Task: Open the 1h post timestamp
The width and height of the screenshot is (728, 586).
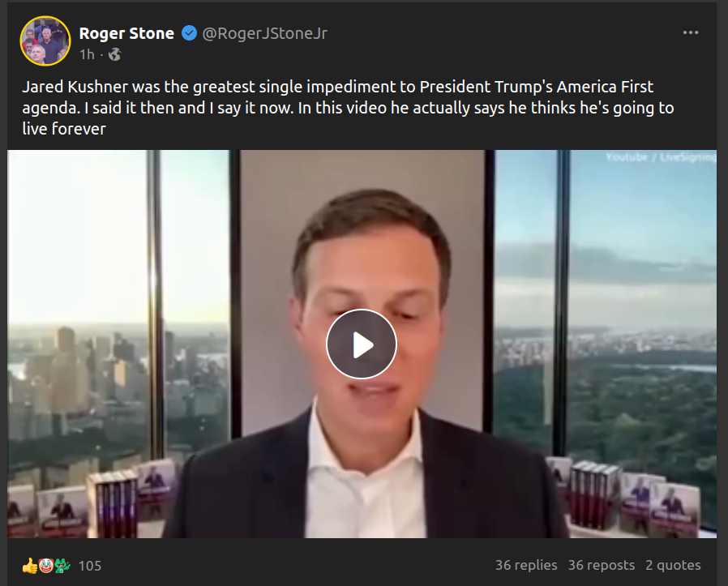Action: pyautogui.click(x=87, y=54)
